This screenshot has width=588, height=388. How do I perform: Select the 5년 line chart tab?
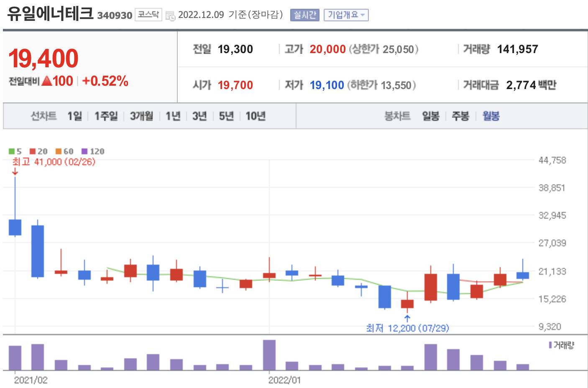click(x=227, y=116)
